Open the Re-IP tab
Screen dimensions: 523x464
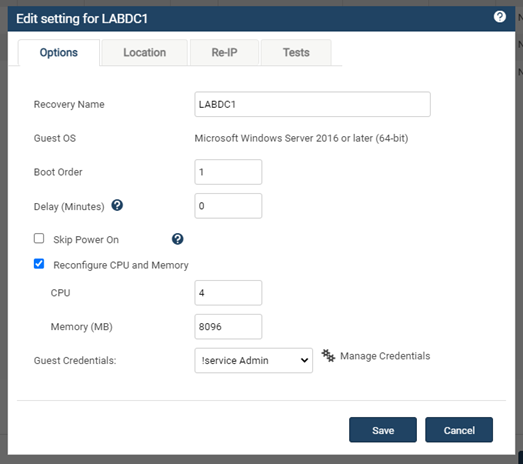[x=224, y=52]
